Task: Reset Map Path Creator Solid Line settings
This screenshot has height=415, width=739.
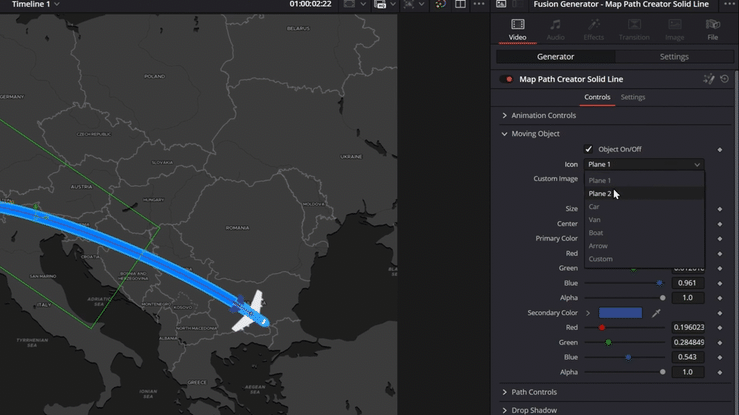Action: 724,79
